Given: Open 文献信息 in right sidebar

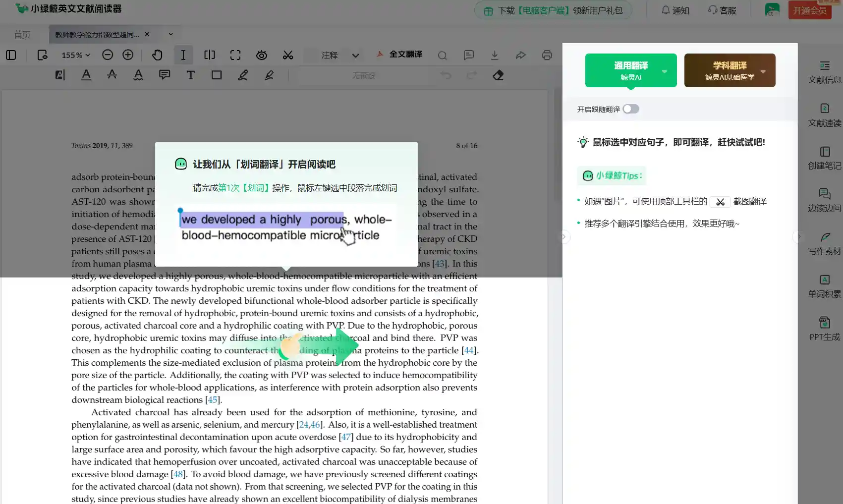Looking at the screenshot, I should pos(824,72).
